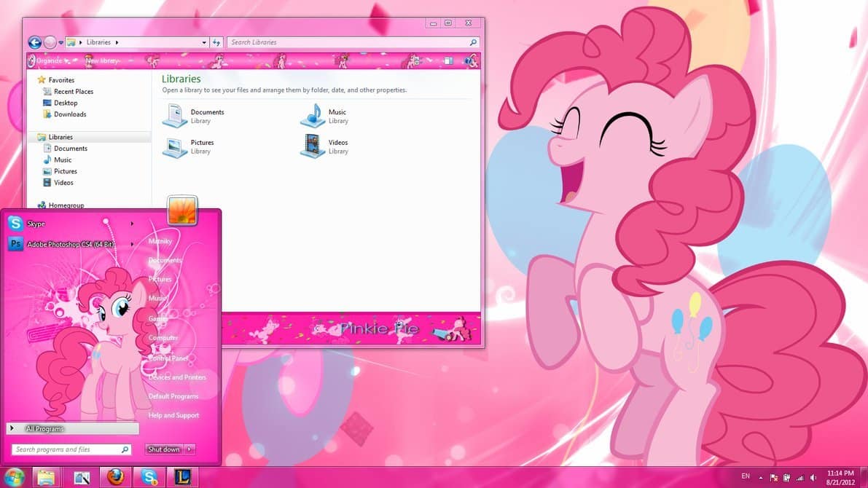Open the Videos library icon
Viewport: 868px width, 488px height.
tap(313, 146)
